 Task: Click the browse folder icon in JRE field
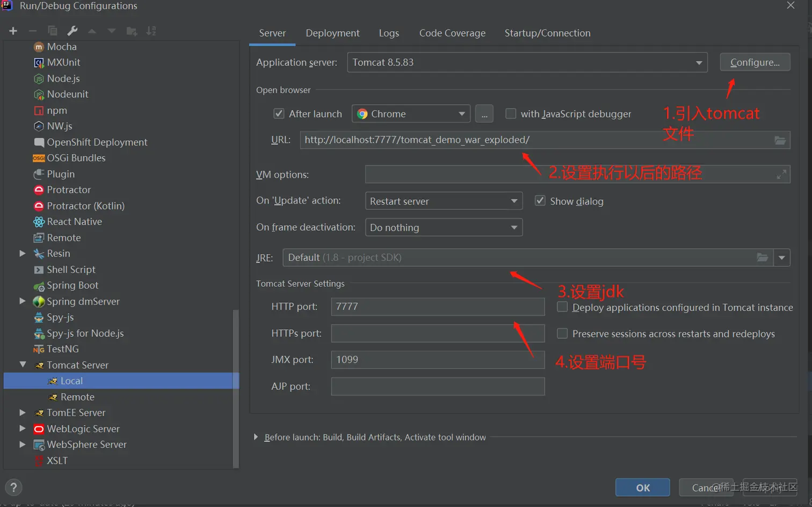click(x=762, y=258)
